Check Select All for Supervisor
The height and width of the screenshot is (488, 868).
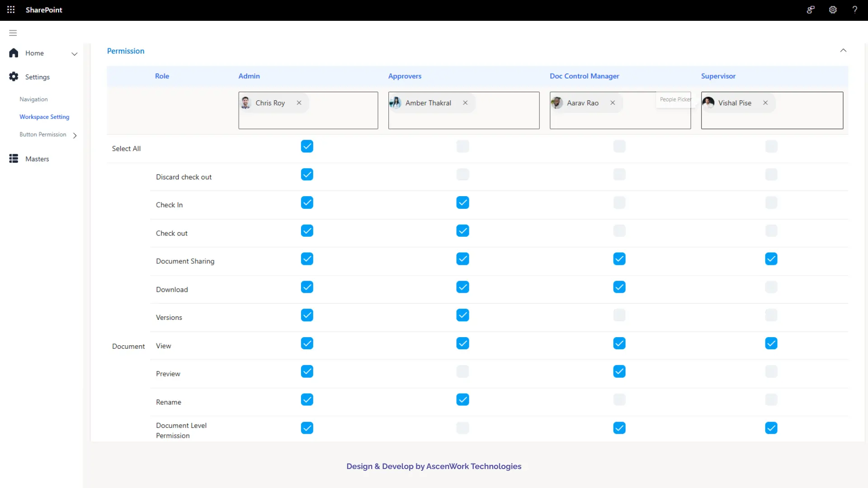[x=771, y=146]
